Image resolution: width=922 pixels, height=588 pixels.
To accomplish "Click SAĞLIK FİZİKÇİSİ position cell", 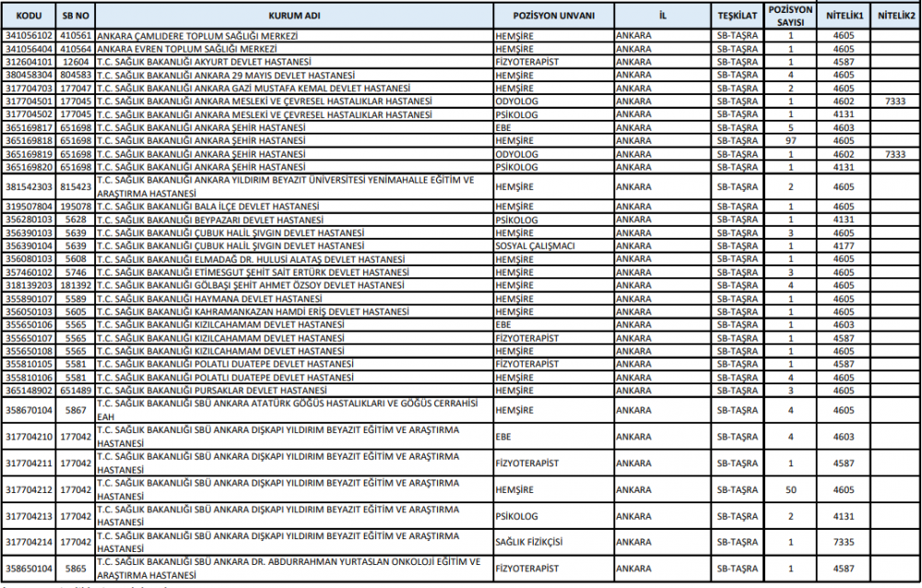I will (554, 542).
